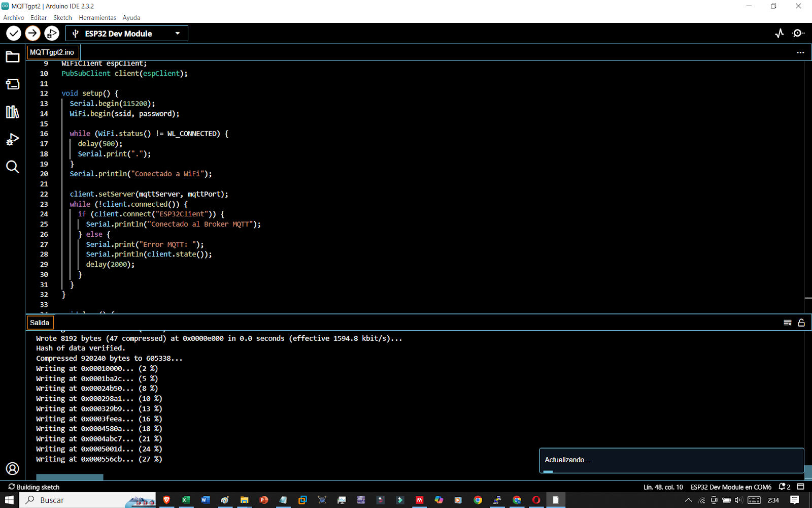Open the Sketchbook folder panel
Image resolution: width=812 pixels, height=508 pixels.
tap(13, 57)
